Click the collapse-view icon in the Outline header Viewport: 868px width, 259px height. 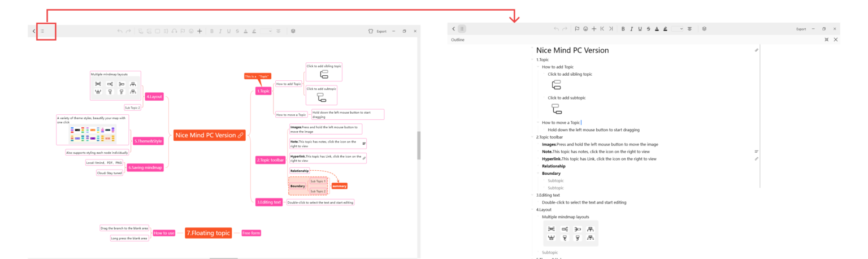tap(827, 40)
